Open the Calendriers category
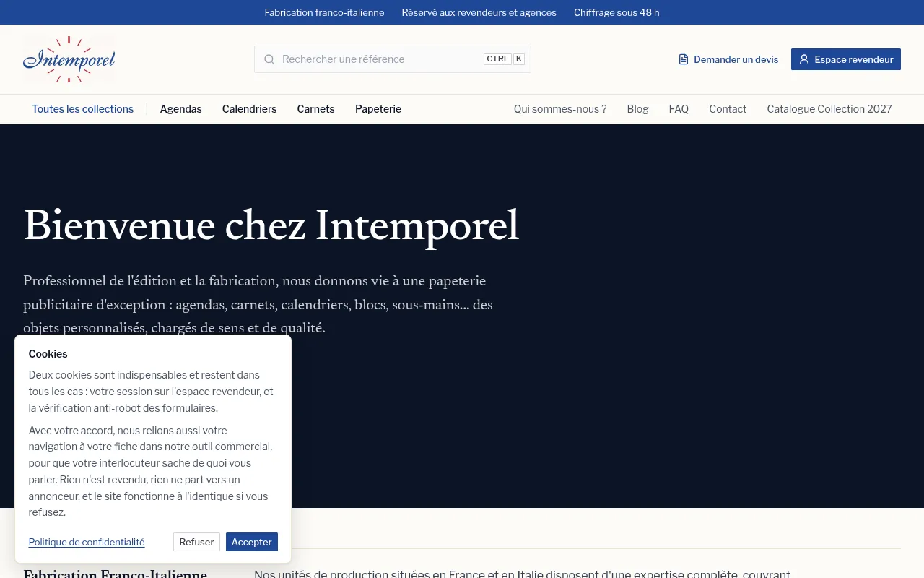The width and height of the screenshot is (924, 578). (x=250, y=109)
